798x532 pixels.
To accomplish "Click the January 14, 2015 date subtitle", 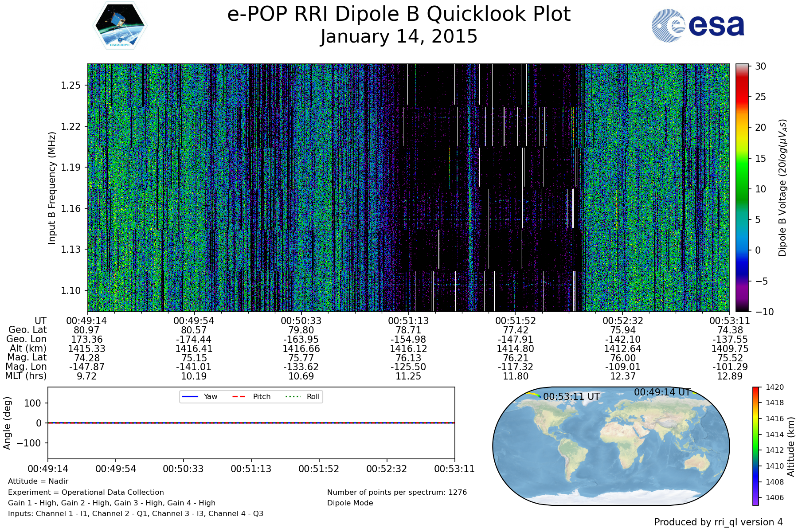I will point(399,36).
